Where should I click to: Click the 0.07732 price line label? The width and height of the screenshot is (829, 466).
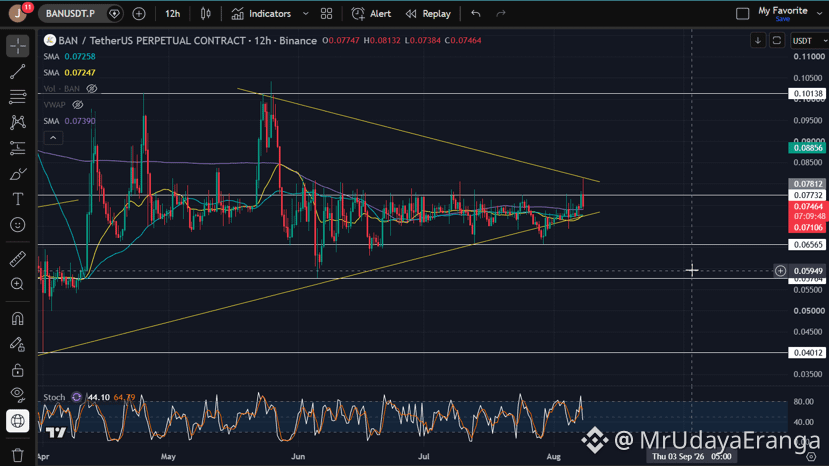[808, 196]
